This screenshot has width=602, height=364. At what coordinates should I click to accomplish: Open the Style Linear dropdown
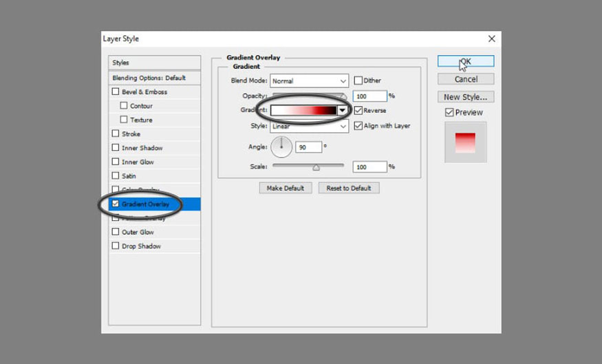[310, 127]
